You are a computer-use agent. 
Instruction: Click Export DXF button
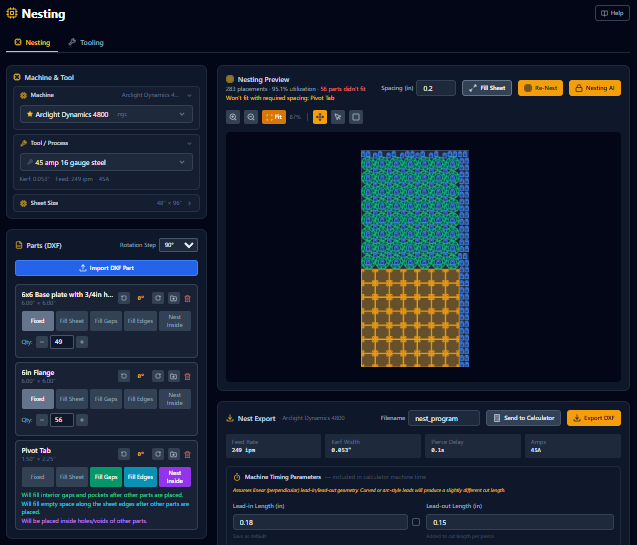(594, 418)
